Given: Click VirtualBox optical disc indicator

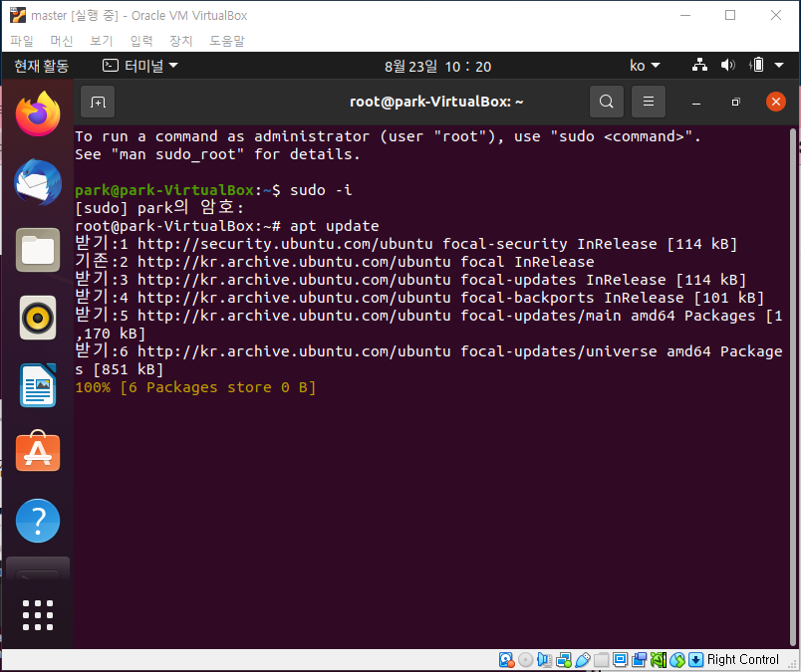Looking at the screenshot, I should pyautogui.click(x=526, y=660).
